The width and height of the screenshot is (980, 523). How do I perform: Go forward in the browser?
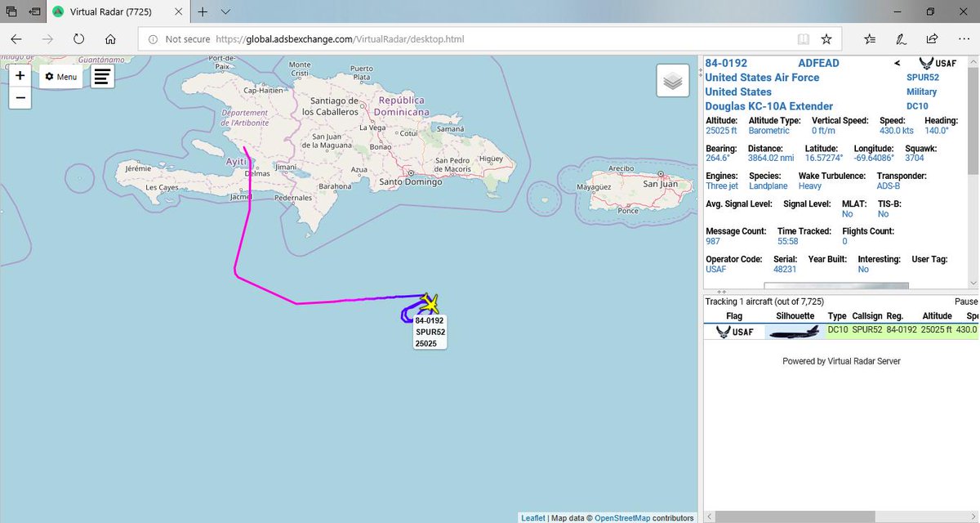[x=47, y=38]
